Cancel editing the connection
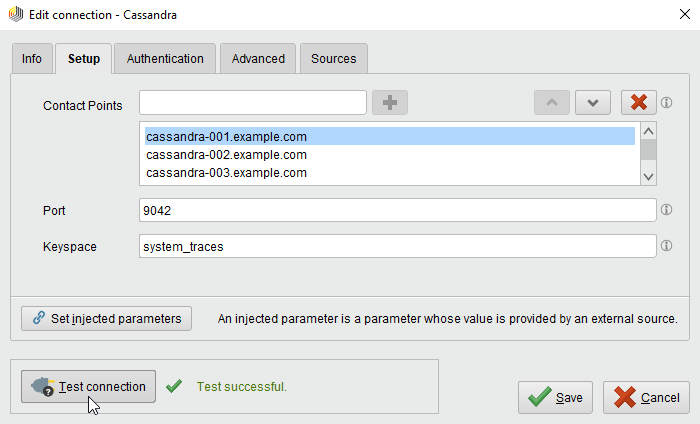This screenshot has width=700, height=424. coord(646,397)
